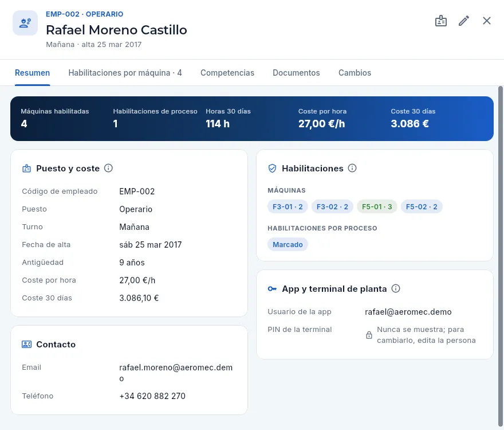Click the EMP-002 · OPERARIO header label
Image resolution: width=504 pixels, height=430 pixels.
tap(85, 14)
